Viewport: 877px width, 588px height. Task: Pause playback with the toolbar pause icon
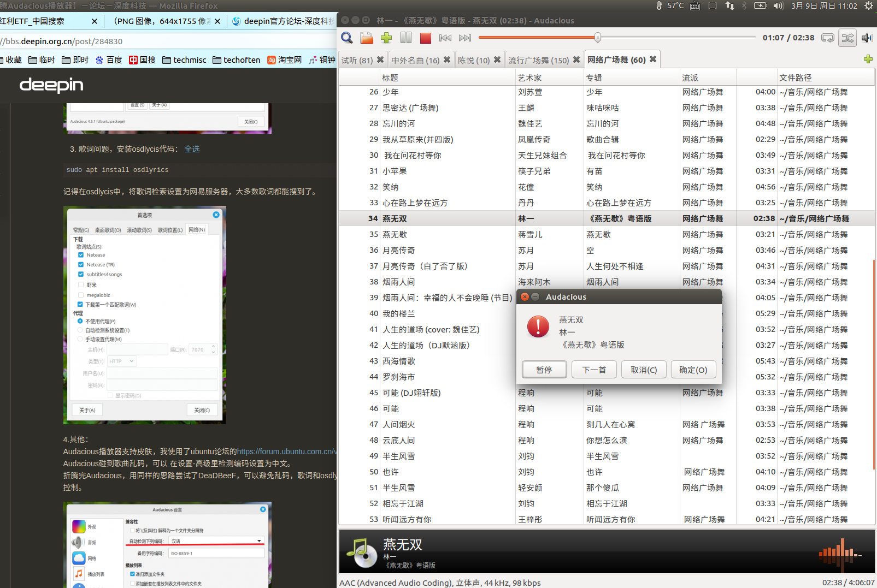click(406, 38)
